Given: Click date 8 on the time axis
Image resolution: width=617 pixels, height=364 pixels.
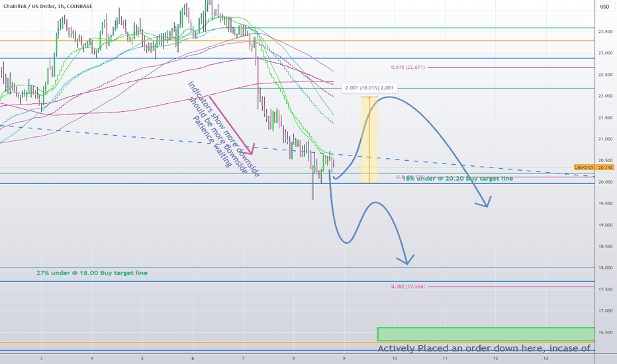Looking at the screenshot, I should 293,359.
